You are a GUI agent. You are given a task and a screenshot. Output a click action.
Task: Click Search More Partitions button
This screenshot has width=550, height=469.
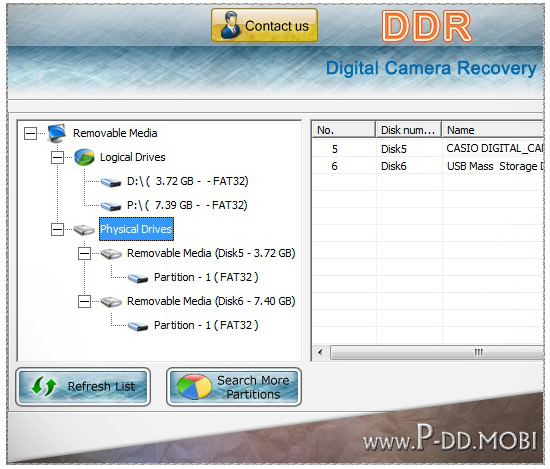point(234,387)
